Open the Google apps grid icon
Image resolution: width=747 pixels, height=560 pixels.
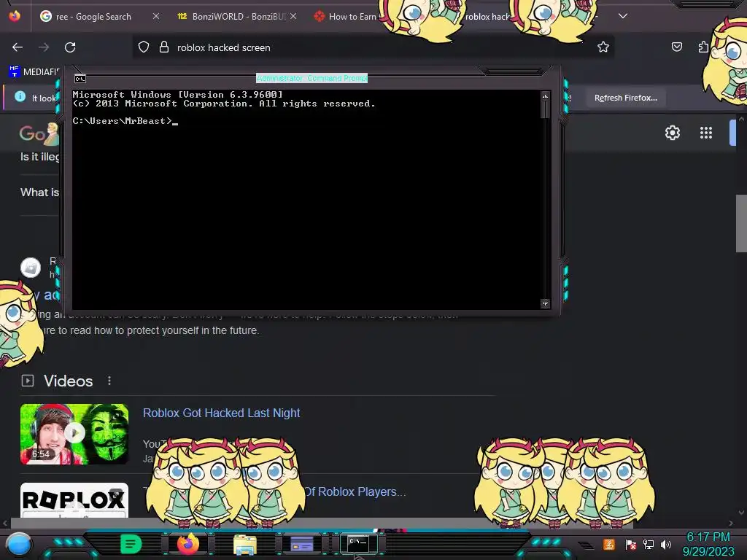(x=706, y=133)
